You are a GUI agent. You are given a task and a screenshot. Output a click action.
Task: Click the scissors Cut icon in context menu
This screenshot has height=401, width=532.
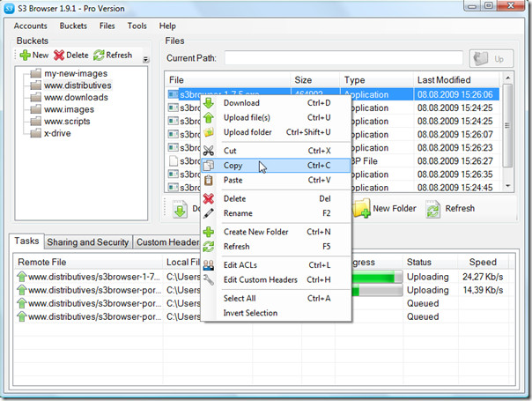[x=209, y=151]
